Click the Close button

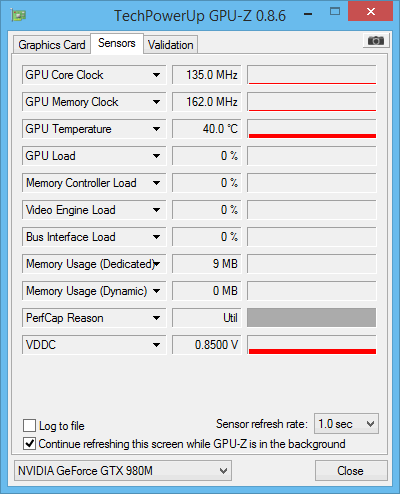click(x=351, y=471)
